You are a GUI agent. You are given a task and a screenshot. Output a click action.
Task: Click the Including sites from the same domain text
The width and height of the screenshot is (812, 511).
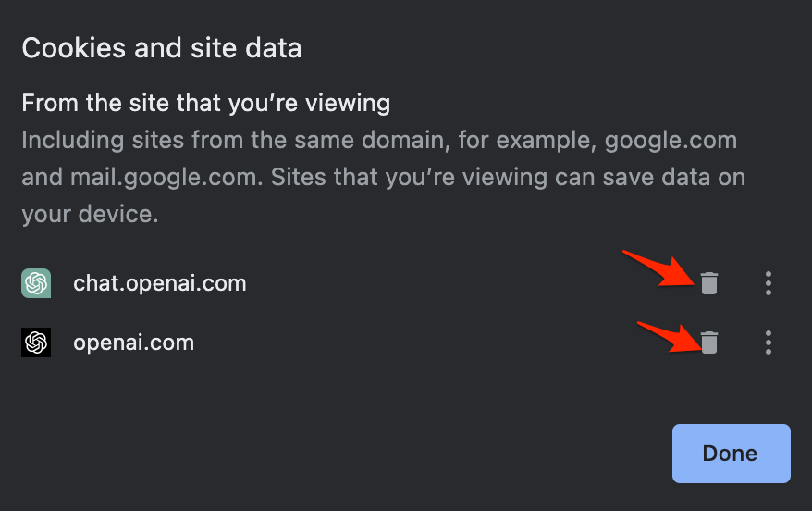point(236,141)
